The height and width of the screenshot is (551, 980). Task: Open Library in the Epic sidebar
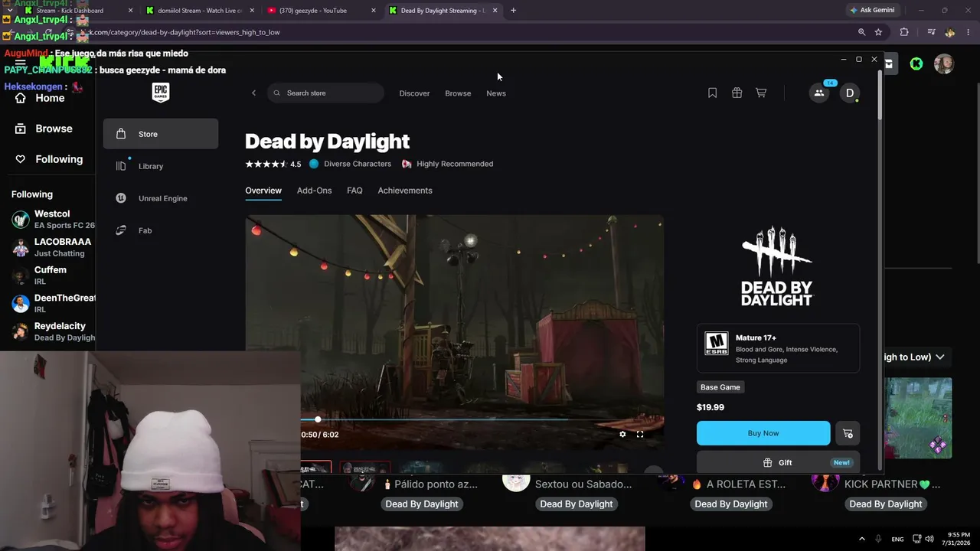[x=161, y=166]
